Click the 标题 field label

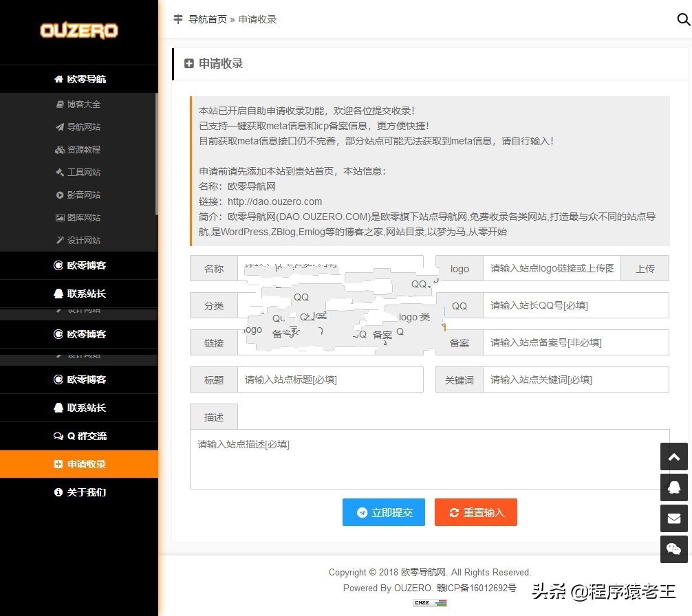214,379
